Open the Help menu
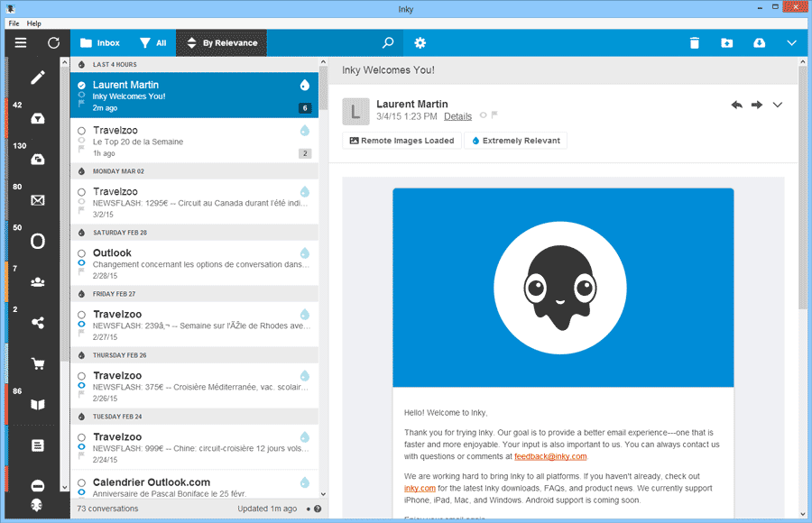Viewport: 812px width, 523px height. click(x=33, y=23)
